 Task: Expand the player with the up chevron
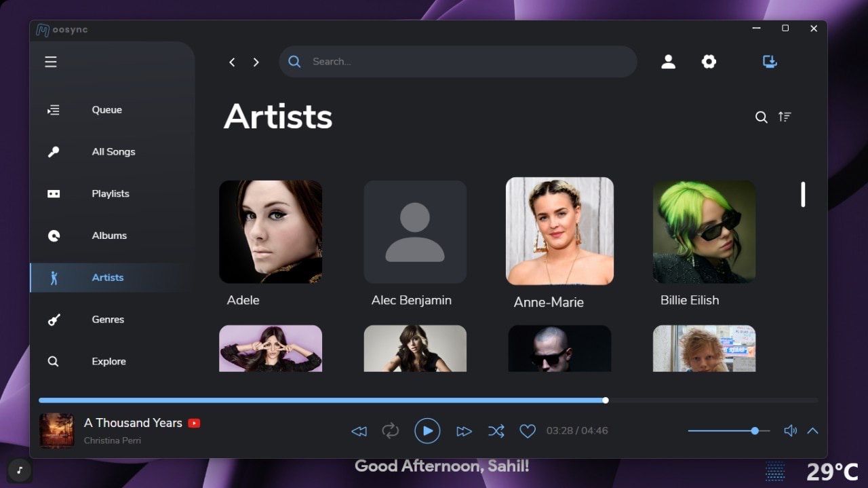click(x=812, y=431)
